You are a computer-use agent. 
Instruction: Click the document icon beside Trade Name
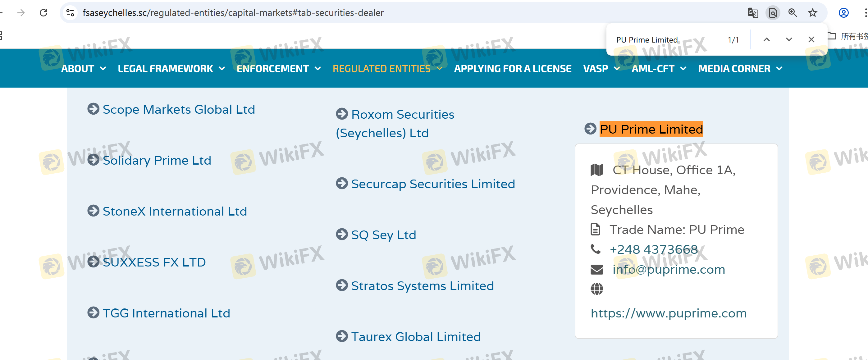[x=596, y=229]
